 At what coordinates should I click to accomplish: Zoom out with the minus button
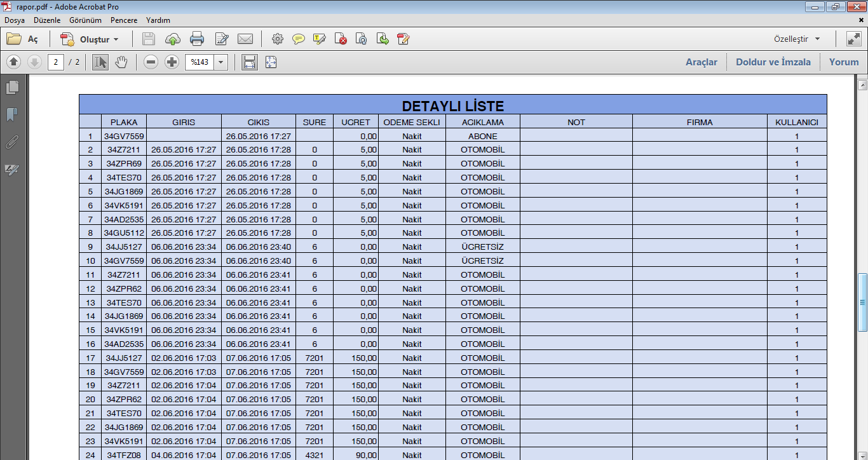coord(151,62)
